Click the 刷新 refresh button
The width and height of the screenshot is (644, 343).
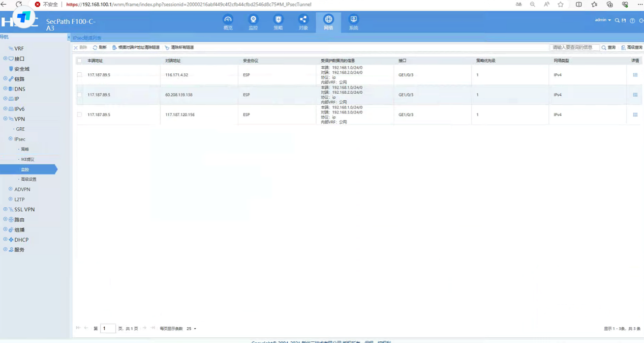click(100, 47)
